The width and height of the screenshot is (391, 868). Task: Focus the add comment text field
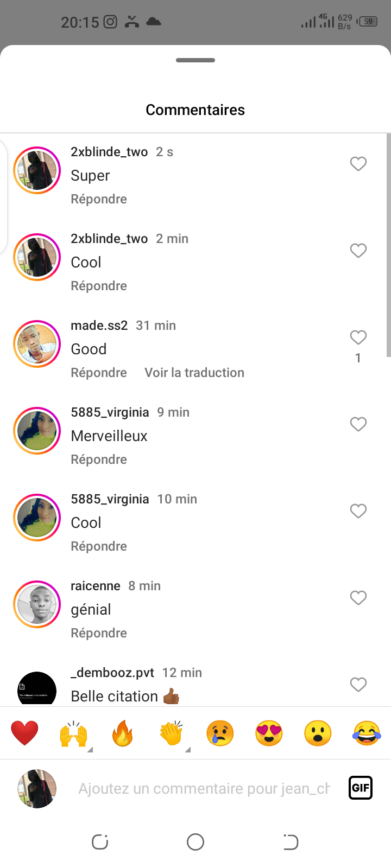tap(204, 788)
